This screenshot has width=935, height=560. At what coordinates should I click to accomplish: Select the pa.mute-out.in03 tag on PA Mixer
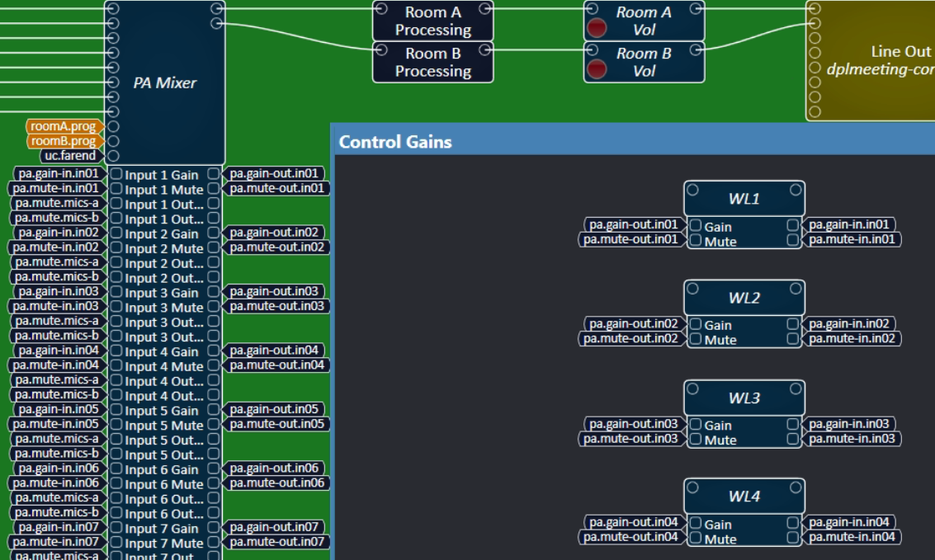(x=277, y=306)
